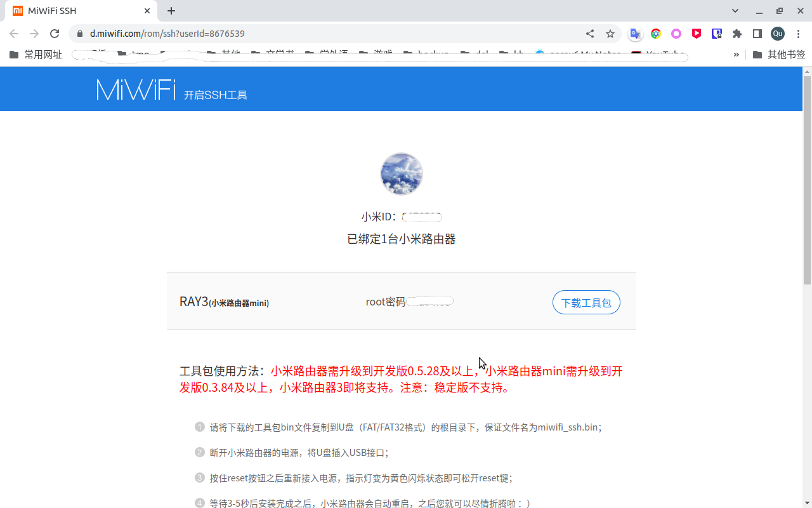Open Google Translate extension

636,34
